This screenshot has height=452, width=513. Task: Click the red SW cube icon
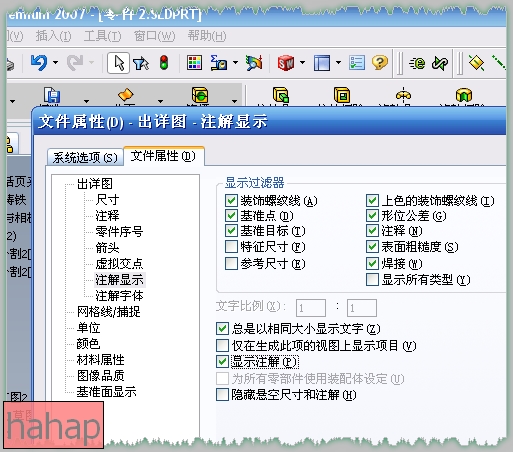286,62
